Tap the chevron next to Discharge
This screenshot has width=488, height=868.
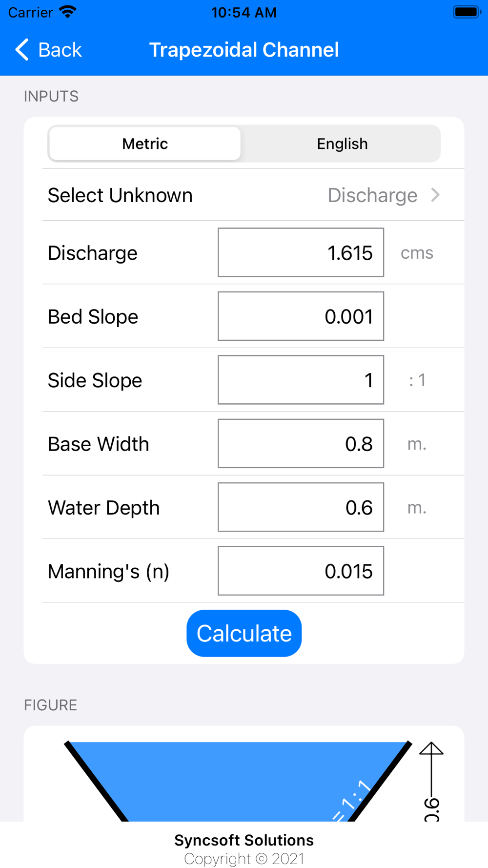point(436,195)
